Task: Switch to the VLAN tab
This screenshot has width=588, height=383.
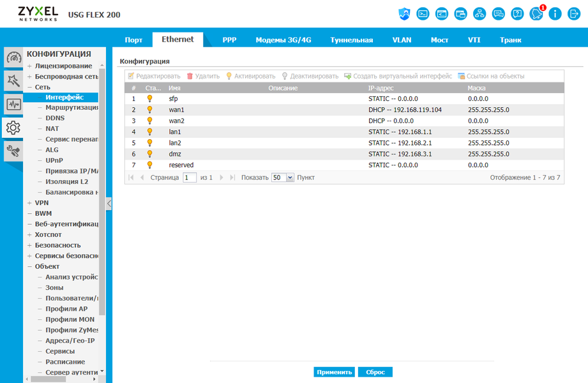Action: click(x=402, y=40)
